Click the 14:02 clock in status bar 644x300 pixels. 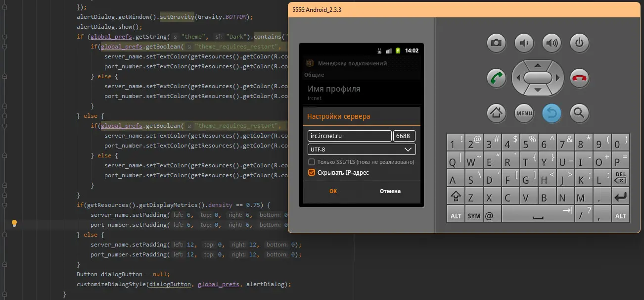point(412,50)
